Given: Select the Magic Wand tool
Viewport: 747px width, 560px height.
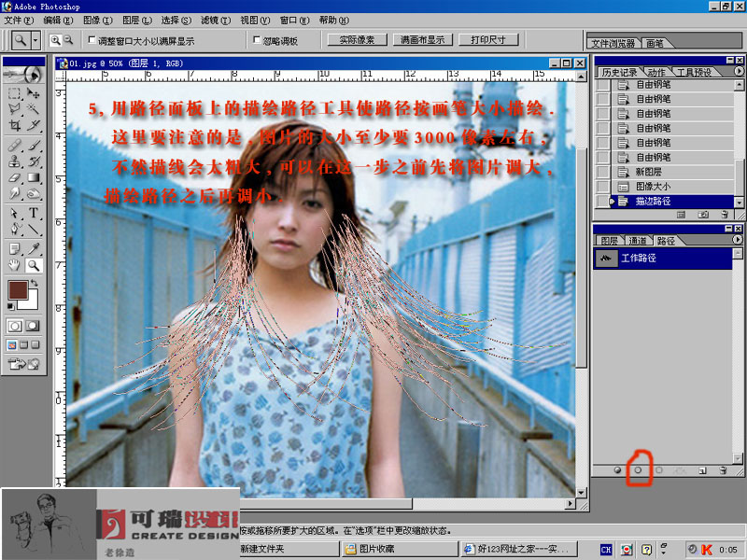Looking at the screenshot, I should [35, 109].
